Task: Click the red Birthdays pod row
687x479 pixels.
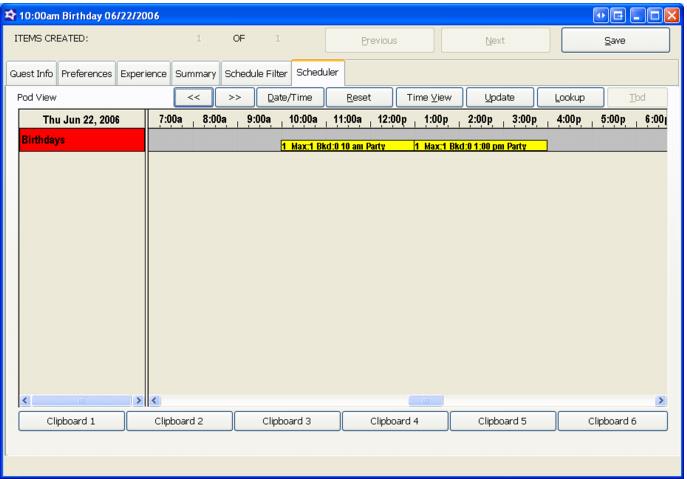Action: coord(82,141)
